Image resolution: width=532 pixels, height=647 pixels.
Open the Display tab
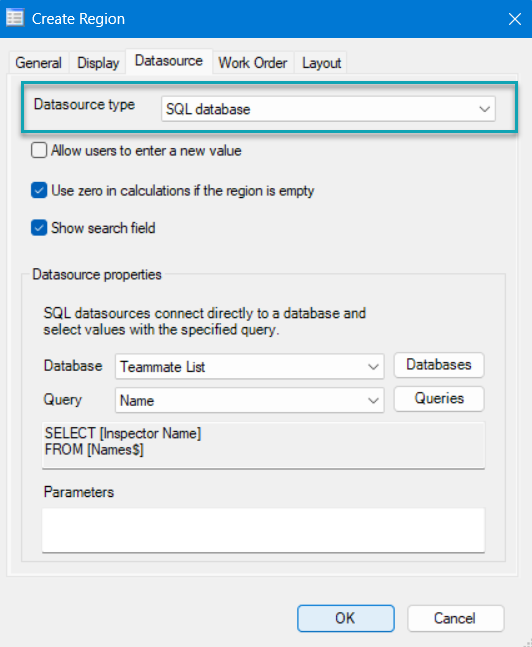[98, 63]
